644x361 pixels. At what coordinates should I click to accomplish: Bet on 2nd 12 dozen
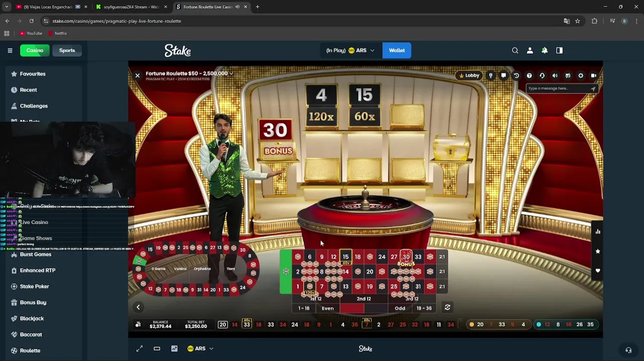pyautogui.click(x=364, y=299)
